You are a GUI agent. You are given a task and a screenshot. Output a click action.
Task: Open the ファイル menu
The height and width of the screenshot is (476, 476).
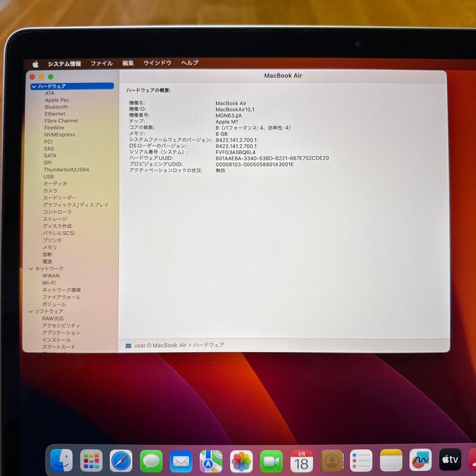[x=102, y=63]
